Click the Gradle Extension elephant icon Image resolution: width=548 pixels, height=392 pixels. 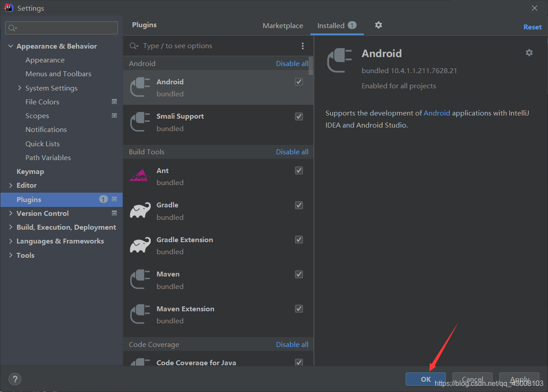coord(140,245)
